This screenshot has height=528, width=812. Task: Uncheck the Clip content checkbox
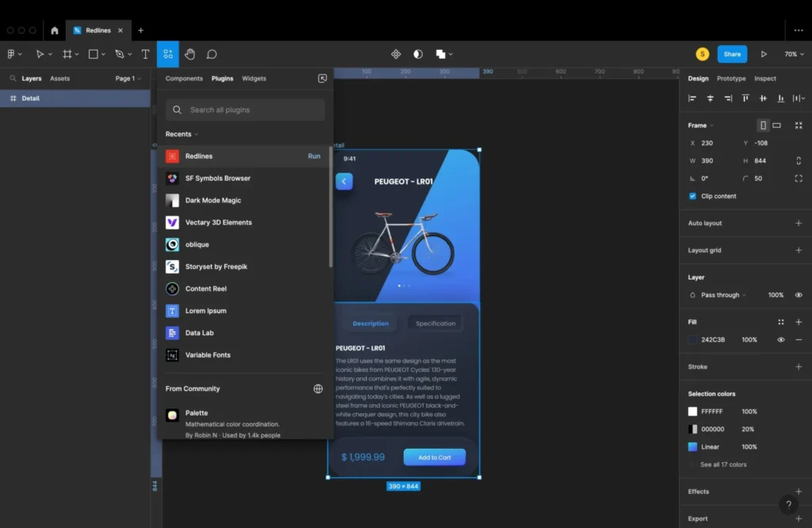tap(692, 196)
